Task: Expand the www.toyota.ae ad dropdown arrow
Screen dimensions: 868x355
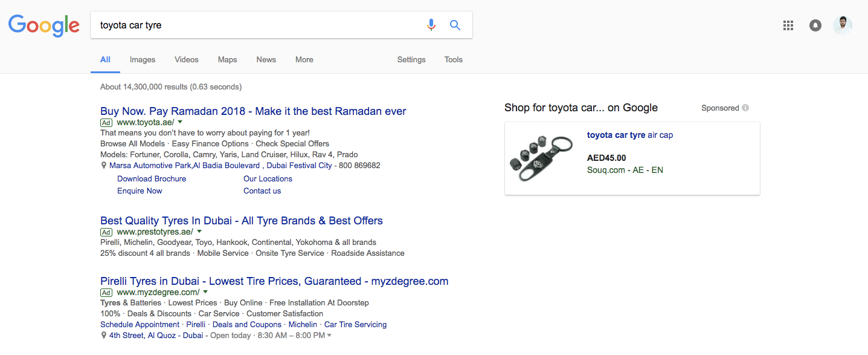Action: click(x=180, y=122)
